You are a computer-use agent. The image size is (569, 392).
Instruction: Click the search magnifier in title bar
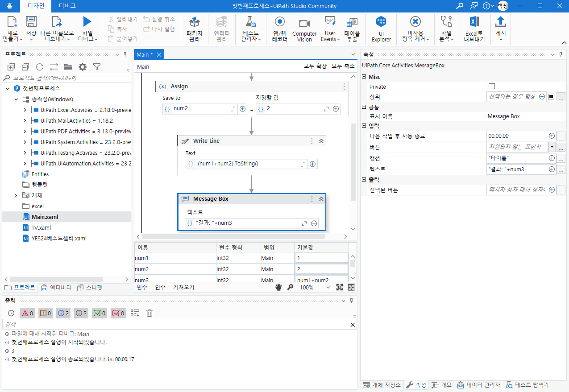(x=460, y=6)
